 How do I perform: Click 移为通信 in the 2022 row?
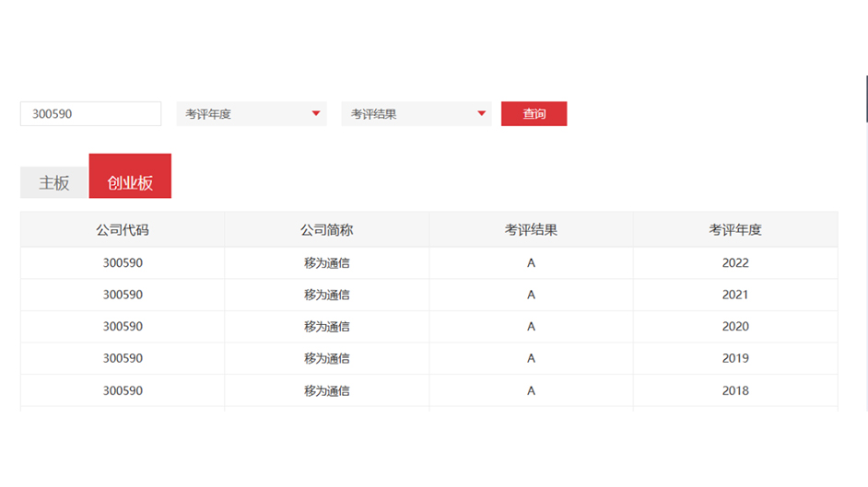click(327, 263)
